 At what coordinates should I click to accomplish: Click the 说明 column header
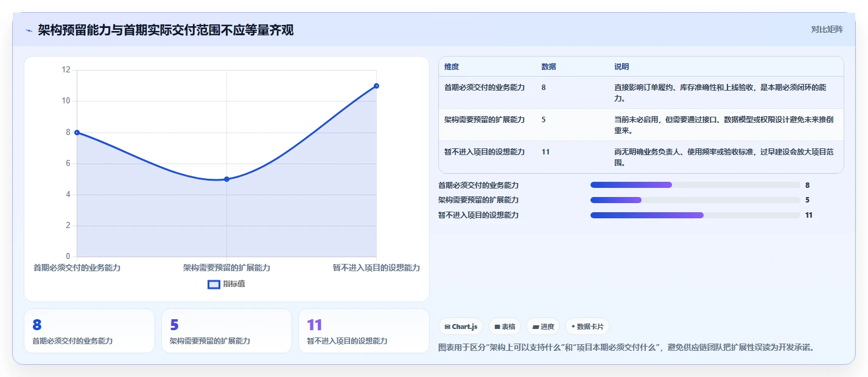pos(621,66)
